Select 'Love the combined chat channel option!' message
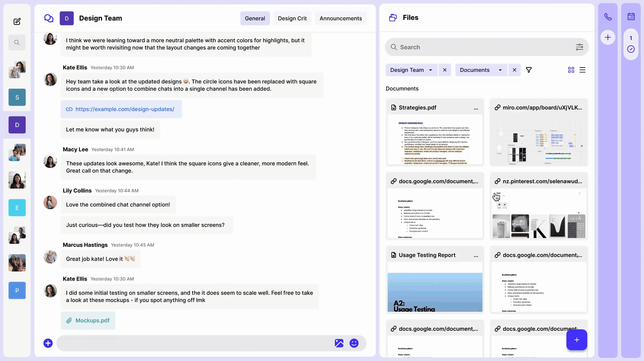The image size is (644, 361). click(x=118, y=205)
